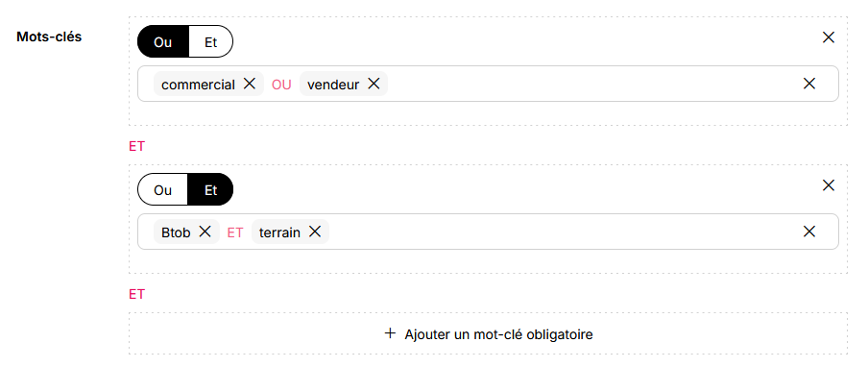The height and width of the screenshot is (367, 868).
Task: Delete the first keyword group block
Action: [x=828, y=37]
